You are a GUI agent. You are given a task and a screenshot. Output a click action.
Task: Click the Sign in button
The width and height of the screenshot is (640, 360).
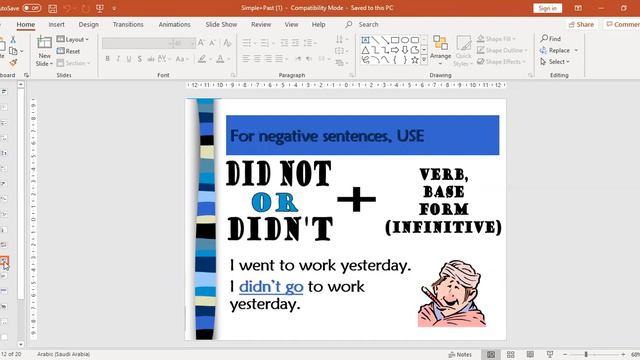(x=547, y=8)
